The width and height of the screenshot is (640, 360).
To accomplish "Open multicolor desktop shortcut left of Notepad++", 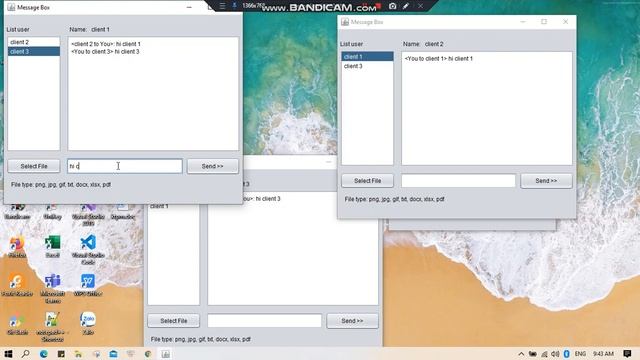I will [x=17, y=323].
